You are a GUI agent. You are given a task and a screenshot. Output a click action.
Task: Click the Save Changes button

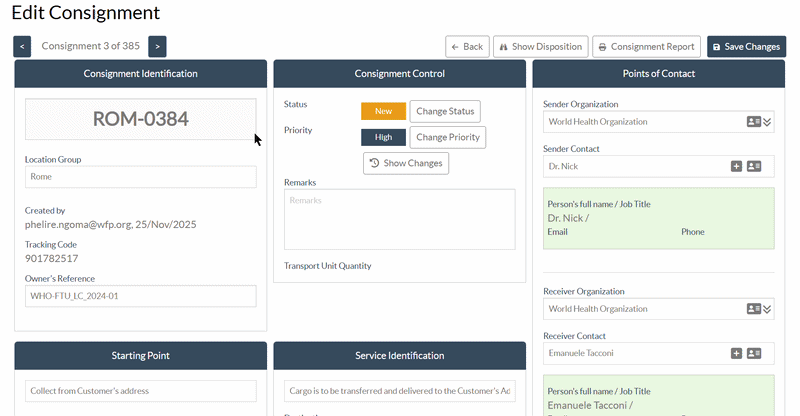[x=746, y=46]
